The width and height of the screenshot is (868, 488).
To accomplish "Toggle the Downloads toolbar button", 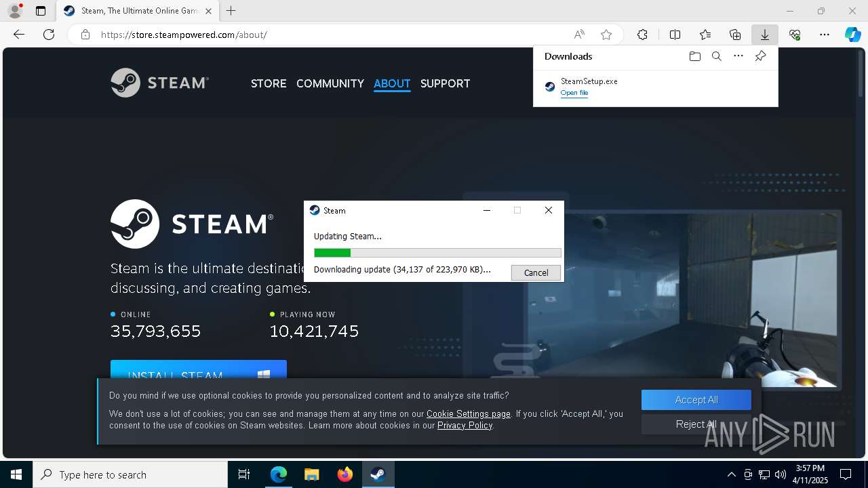I will point(764,35).
